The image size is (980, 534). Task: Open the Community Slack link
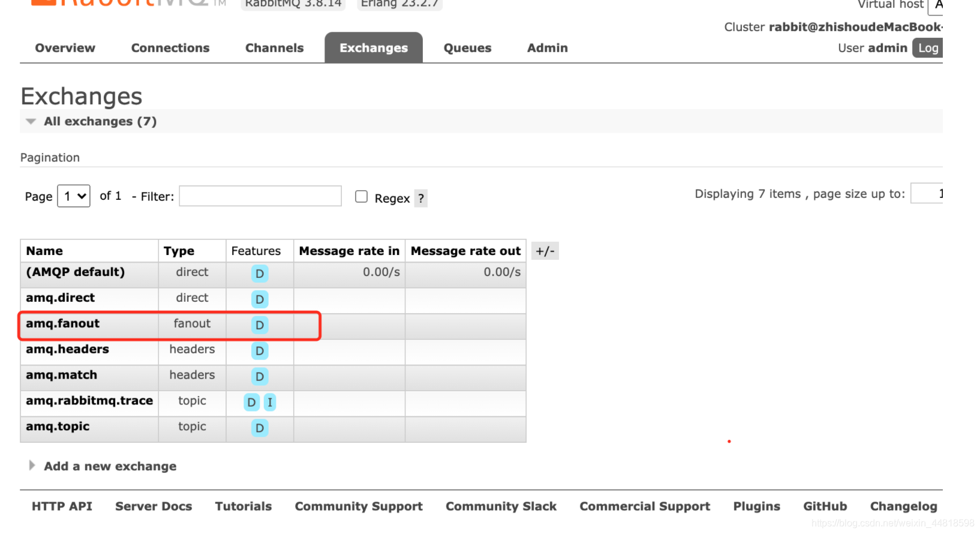501,506
